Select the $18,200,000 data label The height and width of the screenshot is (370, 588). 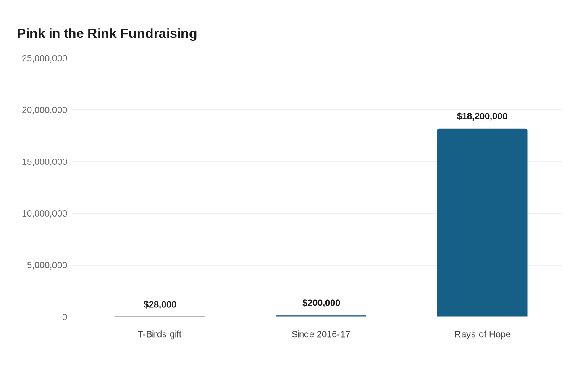pos(482,116)
